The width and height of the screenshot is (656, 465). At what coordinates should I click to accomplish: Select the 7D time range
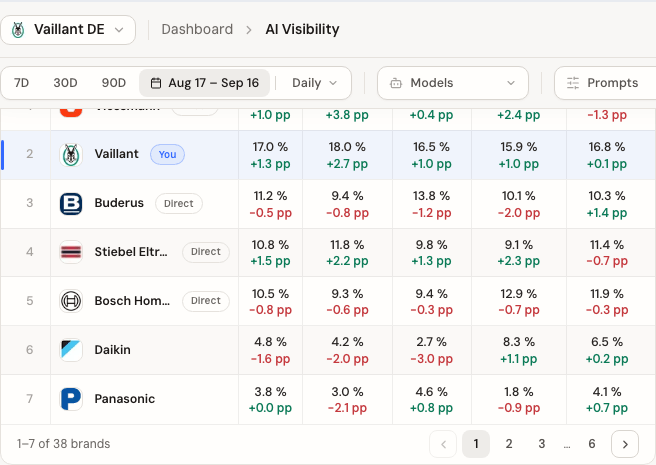(21, 83)
